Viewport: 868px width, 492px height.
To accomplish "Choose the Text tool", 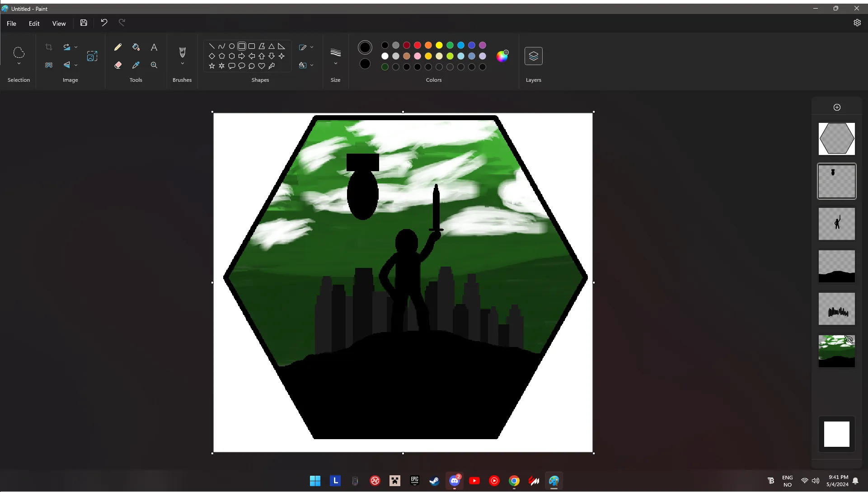I will click(x=154, y=47).
